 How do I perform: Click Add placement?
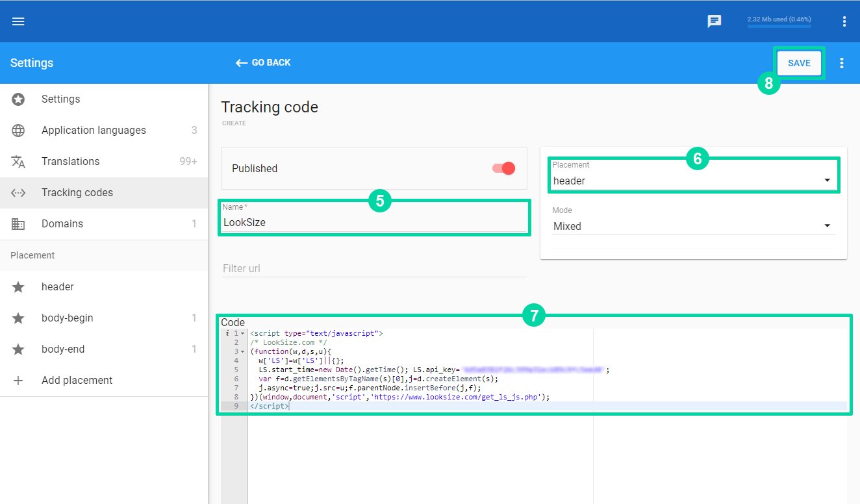(104, 381)
